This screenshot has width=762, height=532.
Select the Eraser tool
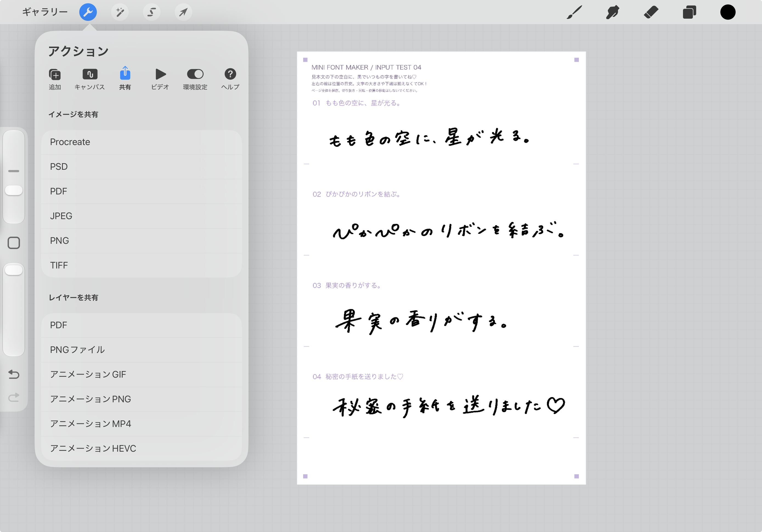tap(651, 12)
